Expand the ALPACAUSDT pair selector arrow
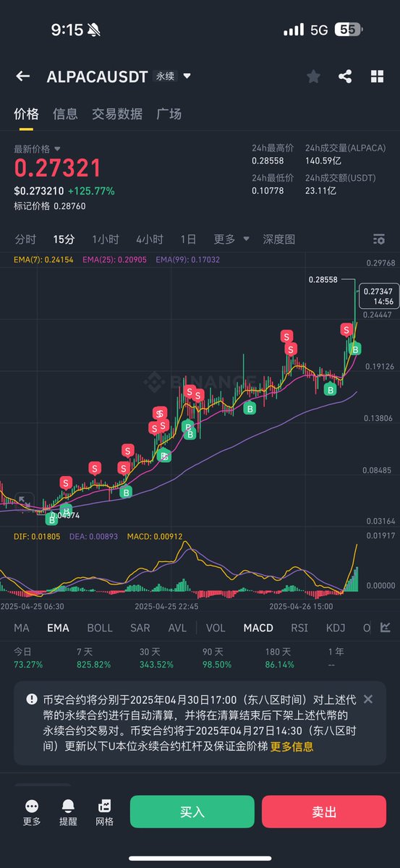Image resolution: width=400 pixels, height=868 pixels. click(187, 76)
